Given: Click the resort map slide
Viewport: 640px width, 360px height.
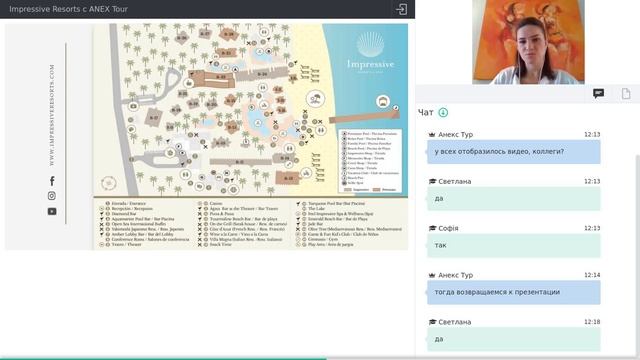Looking at the screenshot, I should 206,136.
